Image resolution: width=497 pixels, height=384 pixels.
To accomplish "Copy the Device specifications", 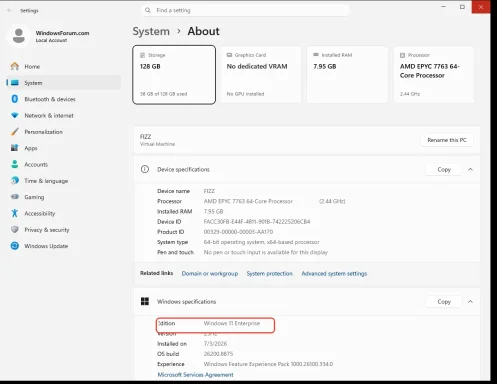I will pos(444,169).
